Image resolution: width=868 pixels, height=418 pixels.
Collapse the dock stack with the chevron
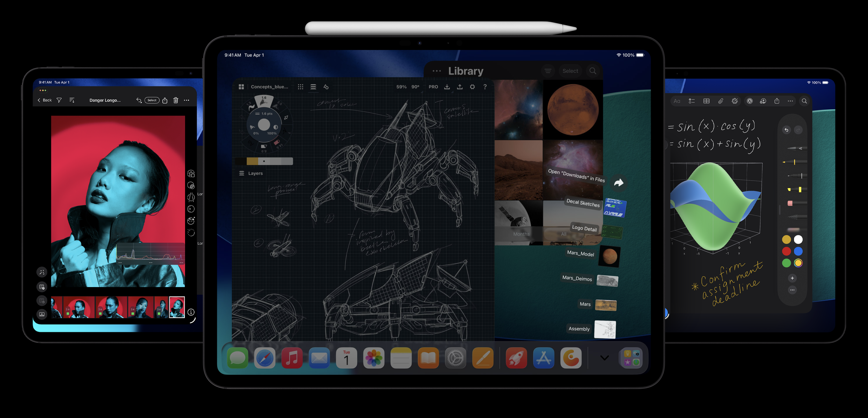[604, 358]
